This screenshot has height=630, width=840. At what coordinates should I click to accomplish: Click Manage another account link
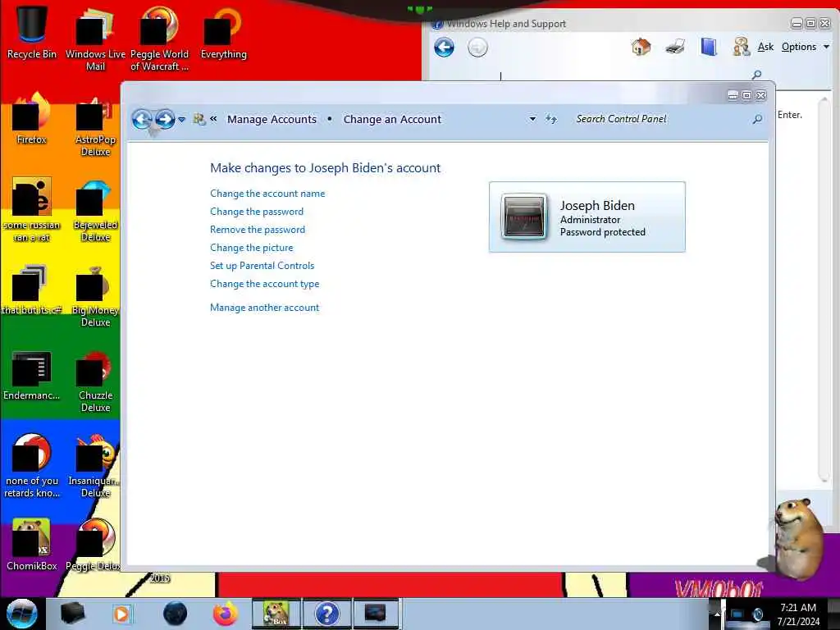tap(265, 308)
